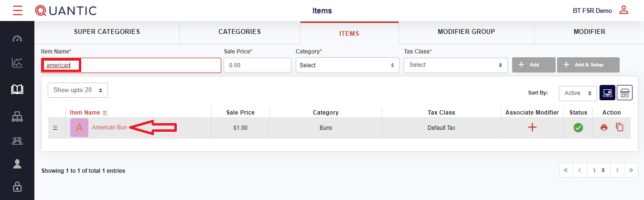This screenshot has height=200, width=644.
Task: Open the Category select dropdown
Action: [347, 65]
